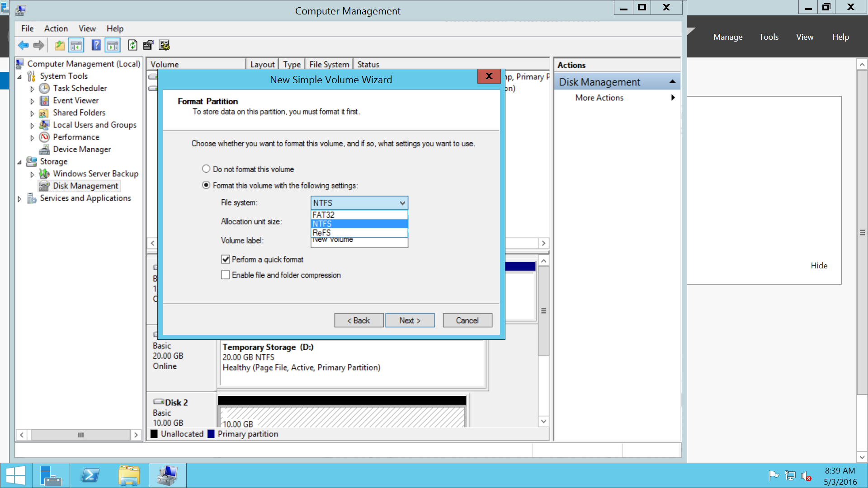The image size is (868, 488).
Task: Click the Event Viewer icon
Action: 44,100
